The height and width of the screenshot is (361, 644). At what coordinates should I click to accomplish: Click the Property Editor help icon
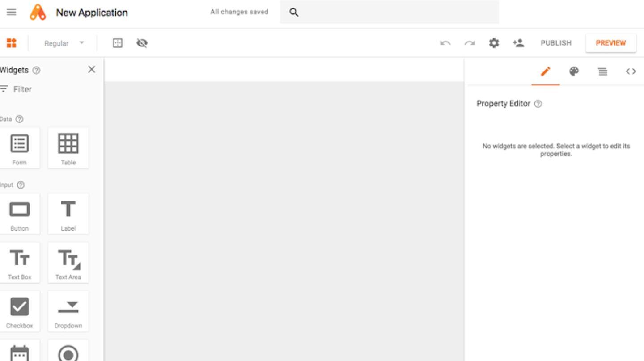coord(538,104)
